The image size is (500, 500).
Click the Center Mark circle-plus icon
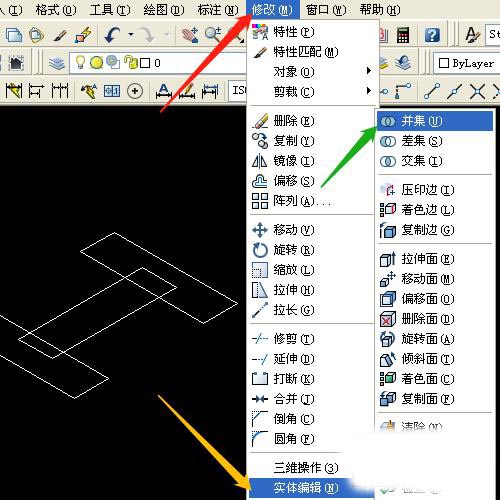pos(135,91)
